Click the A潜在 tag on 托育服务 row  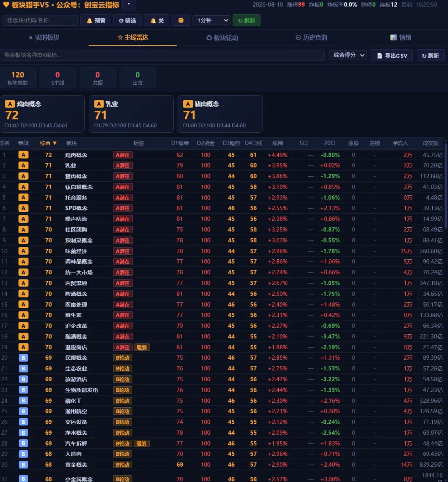(123, 198)
